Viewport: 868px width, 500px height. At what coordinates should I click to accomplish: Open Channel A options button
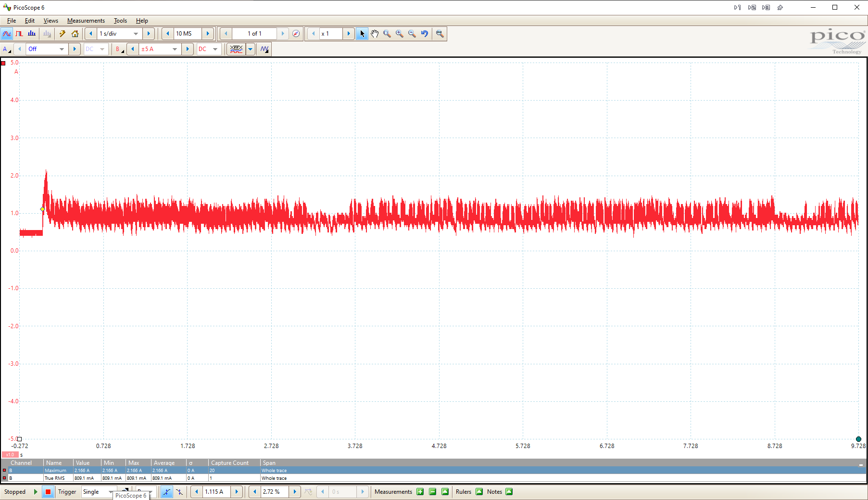point(7,49)
